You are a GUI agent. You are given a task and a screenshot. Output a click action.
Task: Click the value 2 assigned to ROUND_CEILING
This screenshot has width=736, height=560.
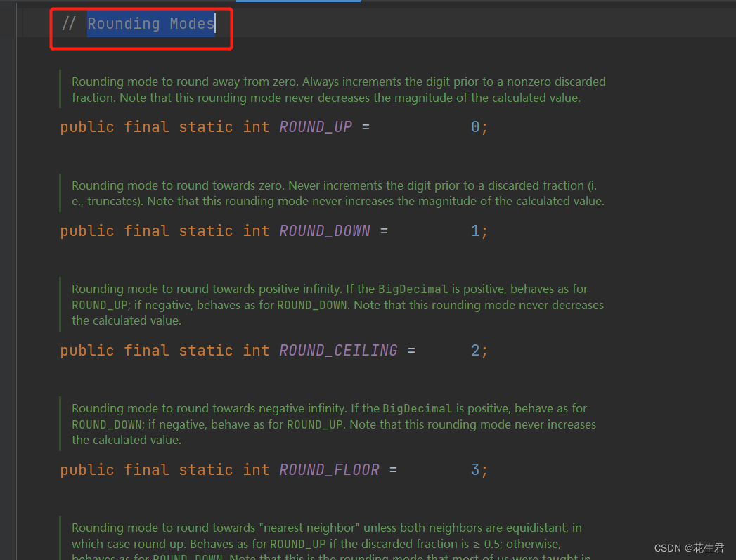point(474,350)
